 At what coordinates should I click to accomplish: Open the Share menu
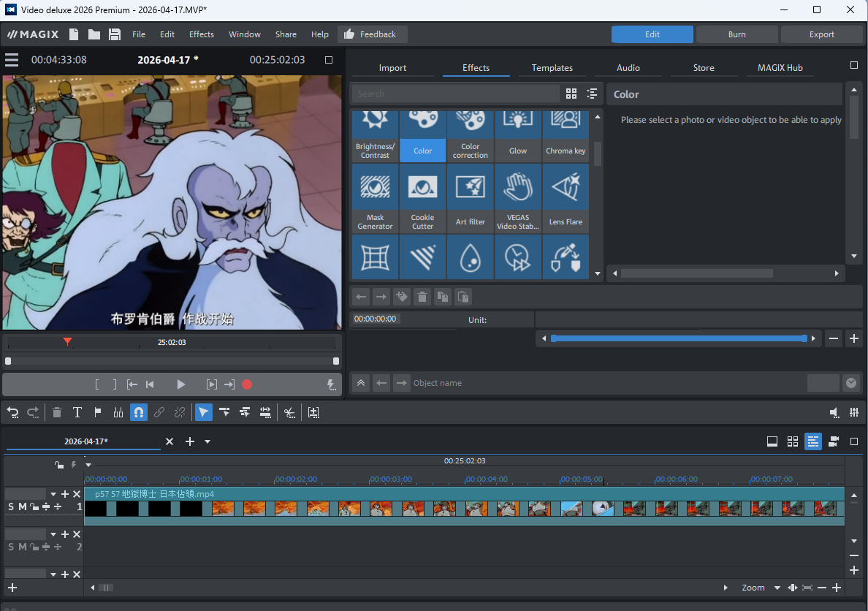(286, 34)
